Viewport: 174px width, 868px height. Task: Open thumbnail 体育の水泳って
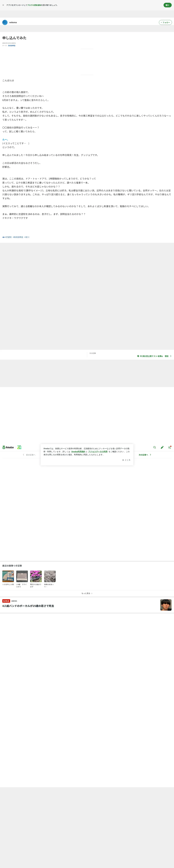50,576
